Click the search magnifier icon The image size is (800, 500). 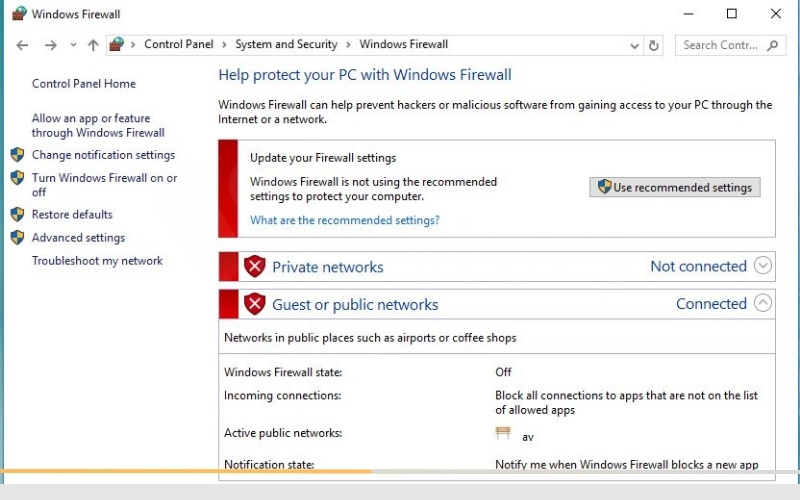[772, 45]
